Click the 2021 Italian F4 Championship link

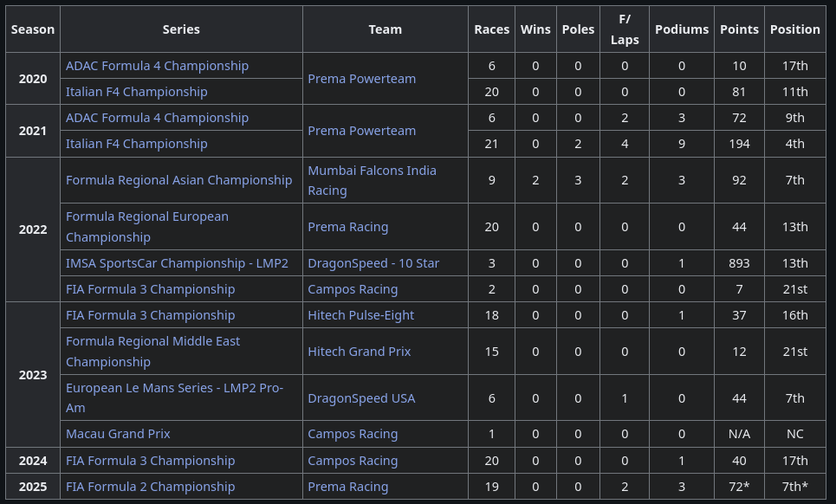tap(137, 144)
